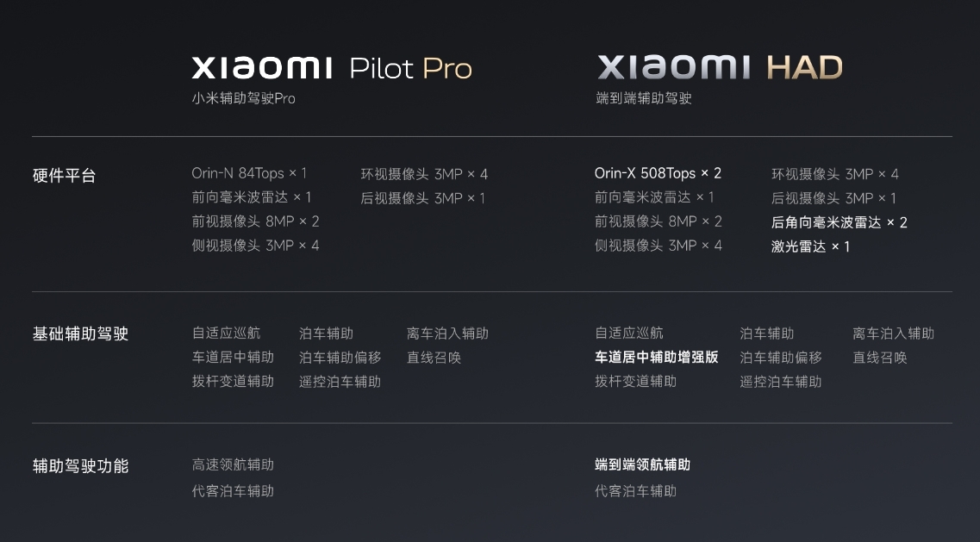Screen dimensions: 980x542
Task: Click the 基础辅助驾驶 row heading
Action: pos(80,333)
